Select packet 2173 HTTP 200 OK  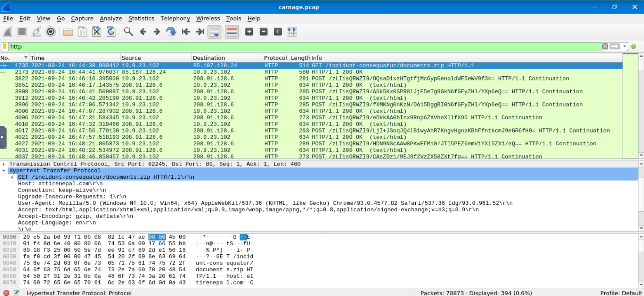click(311, 72)
